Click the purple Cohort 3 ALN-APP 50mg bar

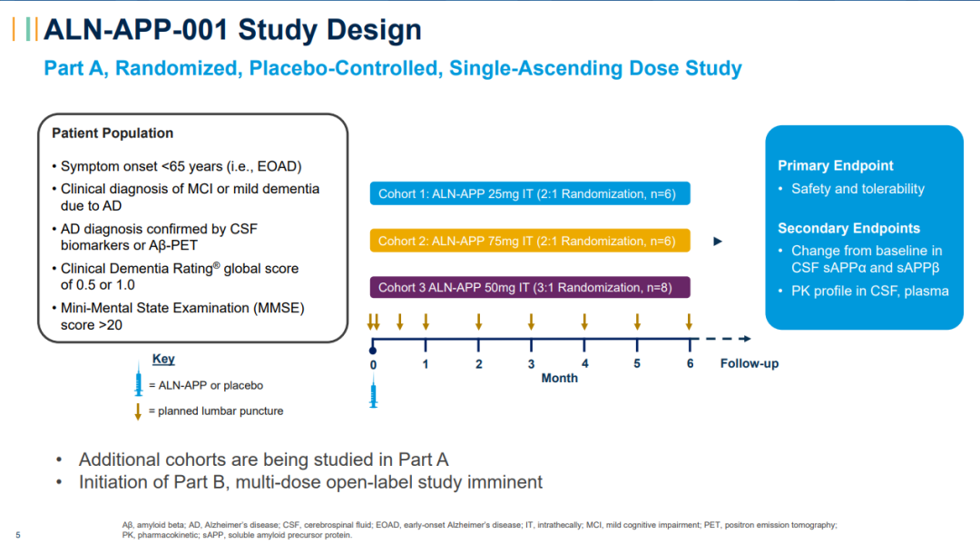click(529, 288)
